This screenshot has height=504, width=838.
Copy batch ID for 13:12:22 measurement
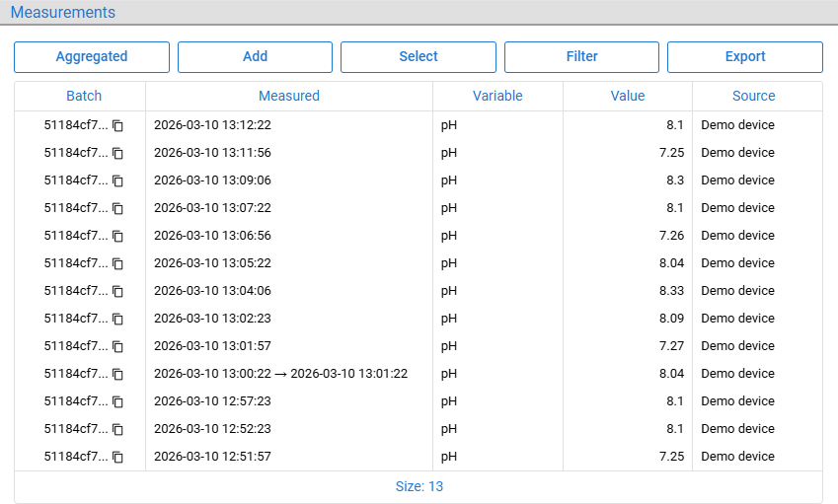[x=117, y=125]
